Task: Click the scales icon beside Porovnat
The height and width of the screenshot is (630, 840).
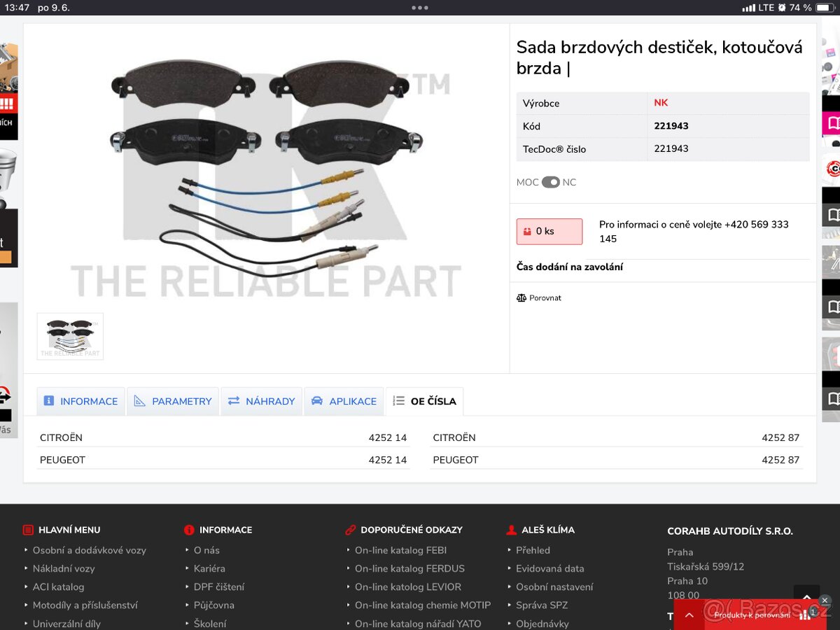Action: (x=521, y=298)
